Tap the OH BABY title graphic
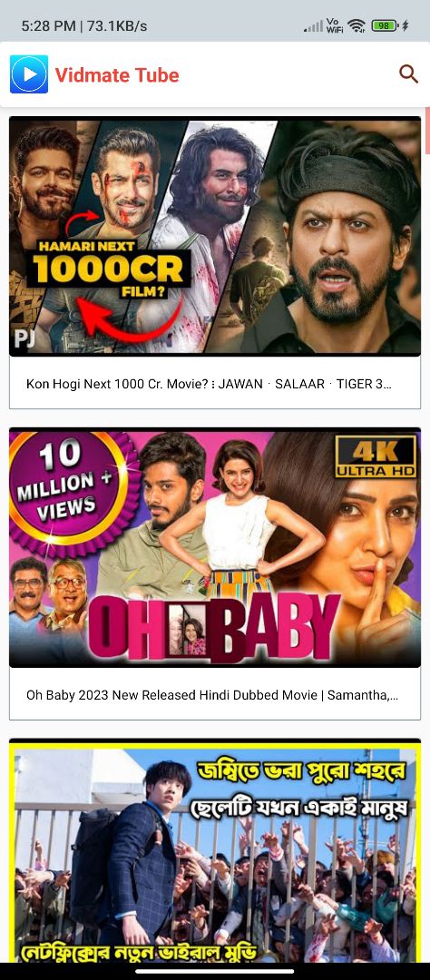 (x=214, y=627)
